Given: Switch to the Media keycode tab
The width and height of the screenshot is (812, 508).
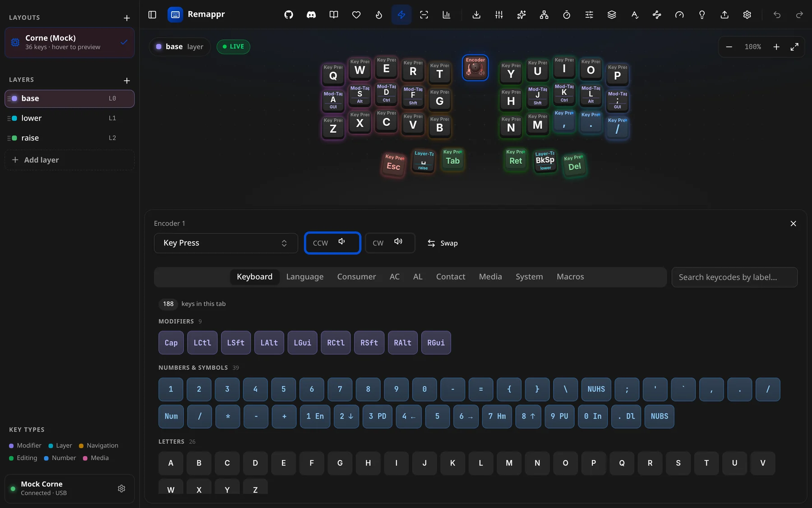Looking at the screenshot, I should pos(490,277).
